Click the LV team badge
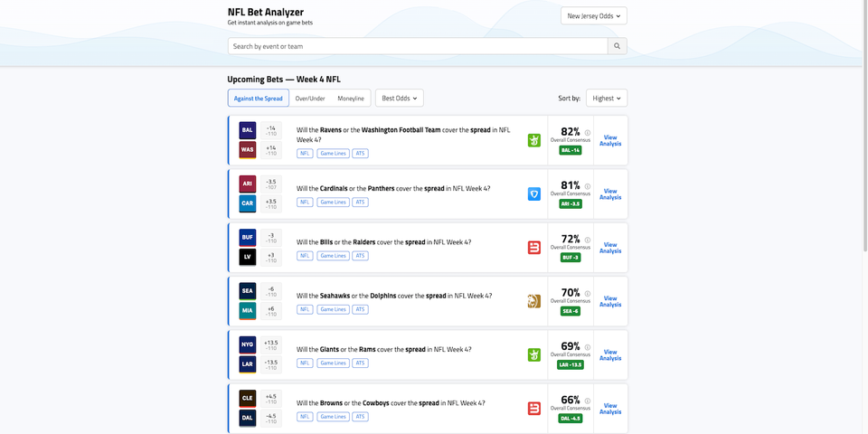 (x=248, y=258)
